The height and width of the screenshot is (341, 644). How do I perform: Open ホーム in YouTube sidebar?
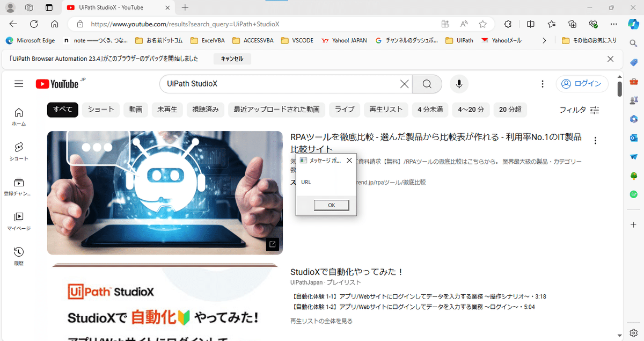[x=19, y=117]
